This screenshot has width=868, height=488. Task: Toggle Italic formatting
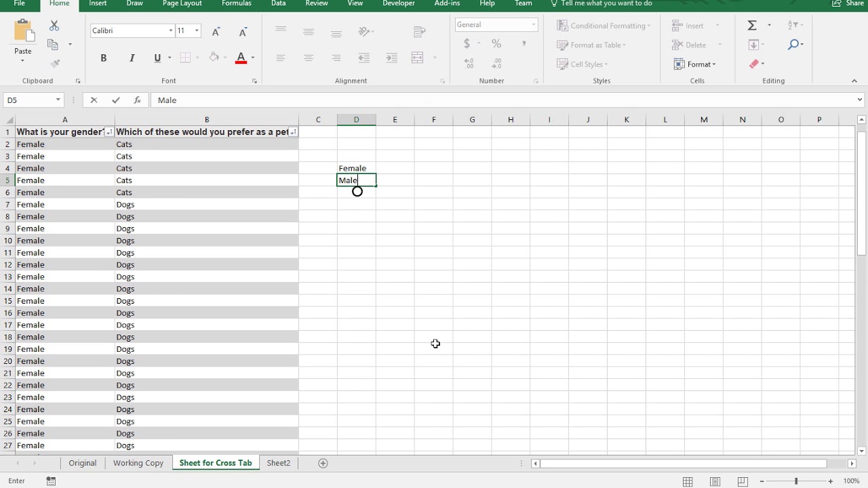click(x=132, y=58)
